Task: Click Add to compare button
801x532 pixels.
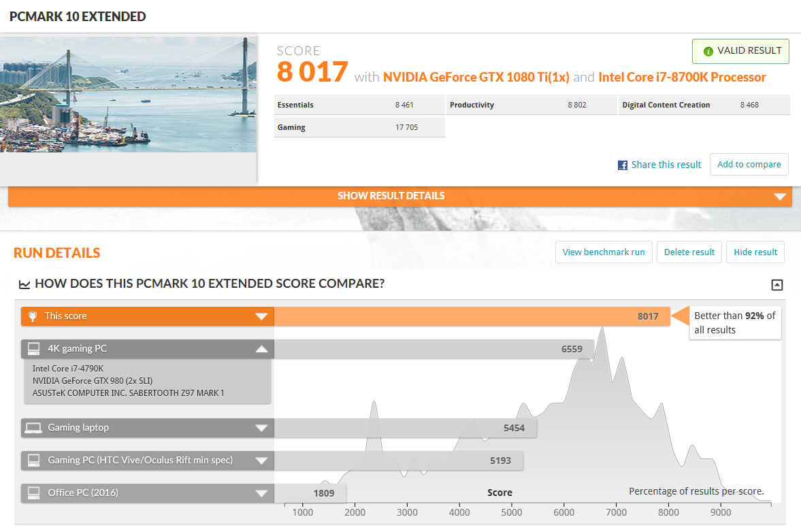Action: pos(749,165)
